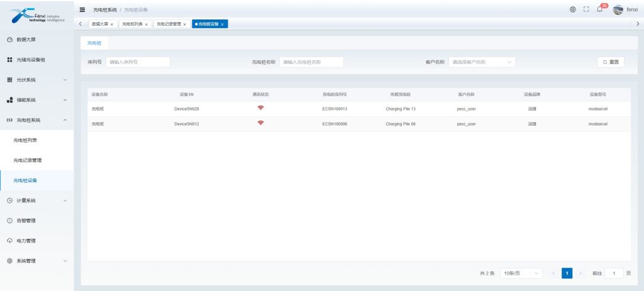Close the 数据大屏 tab
This screenshot has width=644, height=291.
(x=112, y=25)
